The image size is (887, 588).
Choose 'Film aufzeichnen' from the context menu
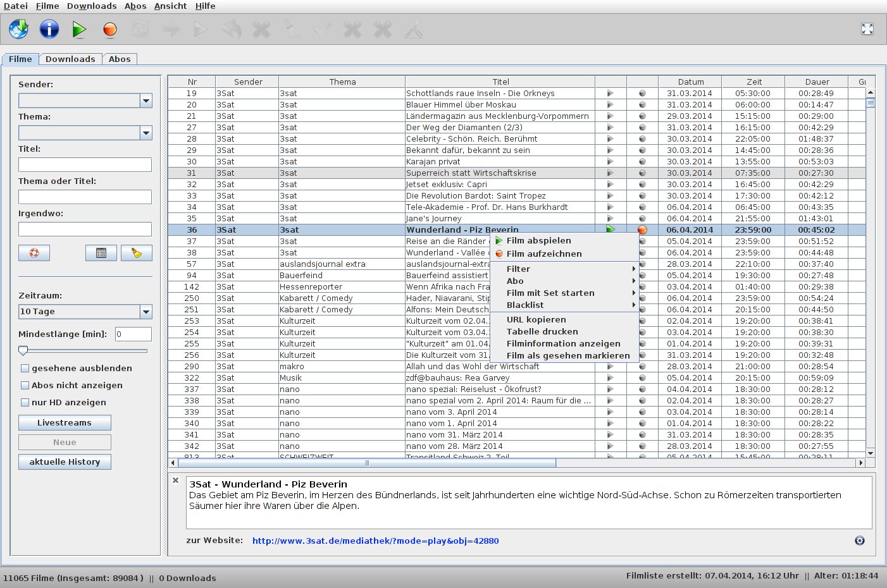(543, 254)
